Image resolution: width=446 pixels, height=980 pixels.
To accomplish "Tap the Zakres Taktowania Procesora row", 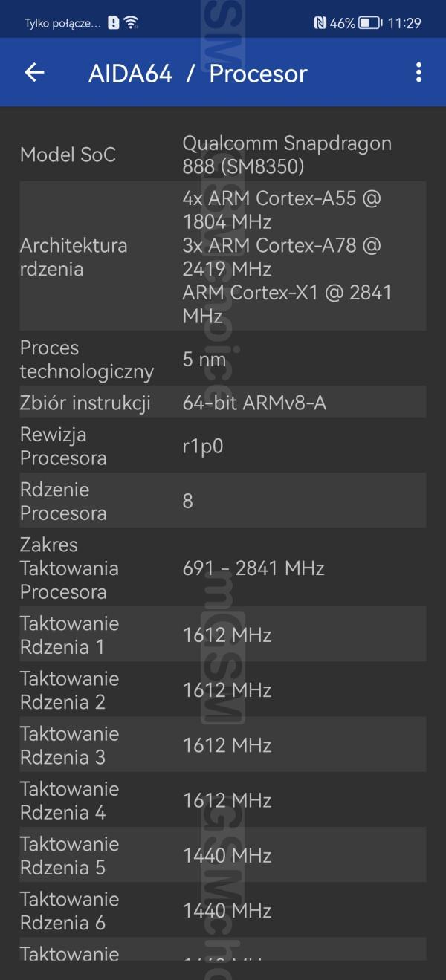I will 222,568.
